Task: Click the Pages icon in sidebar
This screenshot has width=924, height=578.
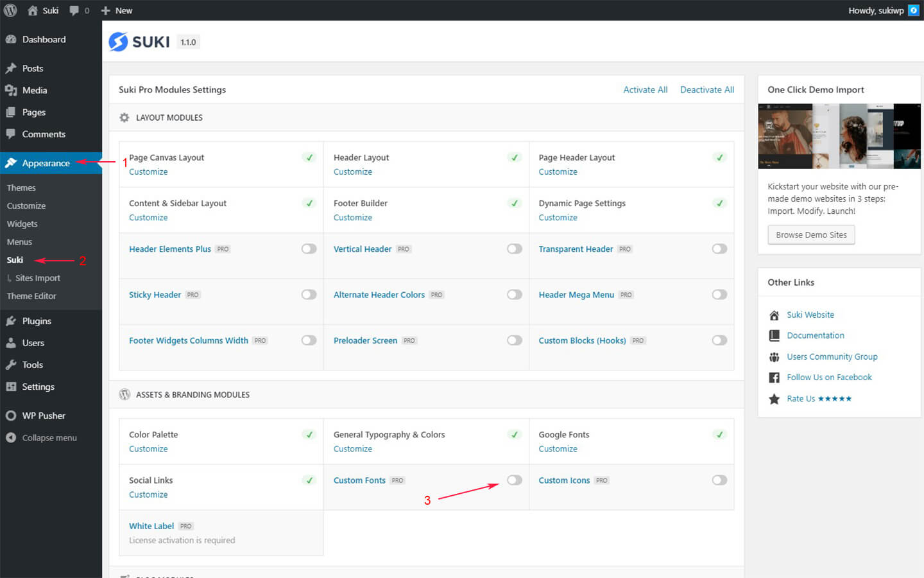Action: pyautogui.click(x=11, y=112)
